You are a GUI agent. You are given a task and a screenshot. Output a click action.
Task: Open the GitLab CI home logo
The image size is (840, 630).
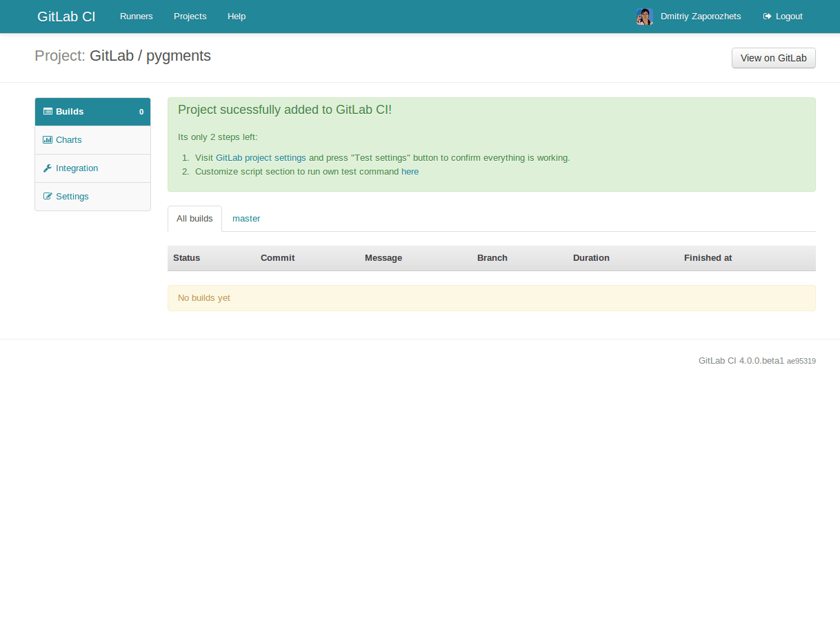[x=66, y=17]
